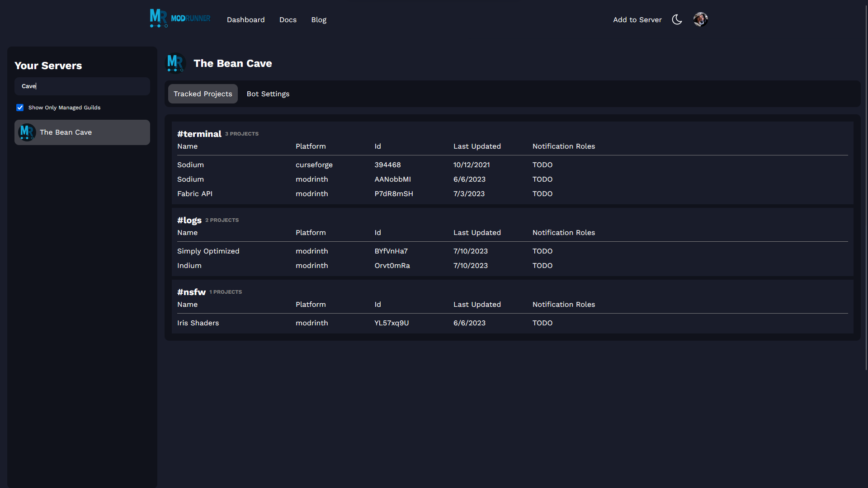Focus the server search input field
The image size is (868, 488).
click(x=82, y=86)
